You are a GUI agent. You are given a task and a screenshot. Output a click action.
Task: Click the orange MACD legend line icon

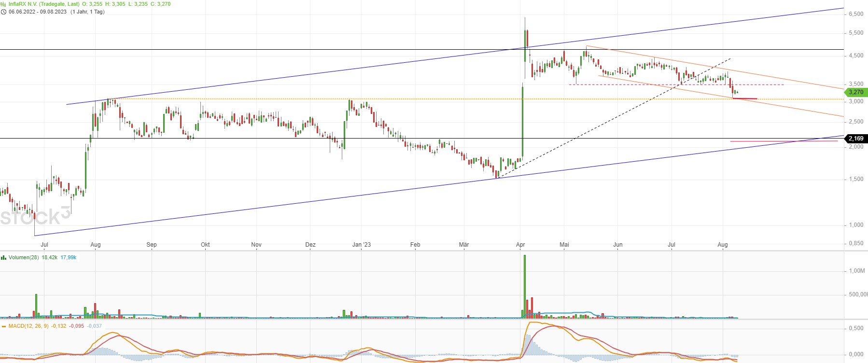[x=4, y=326]
